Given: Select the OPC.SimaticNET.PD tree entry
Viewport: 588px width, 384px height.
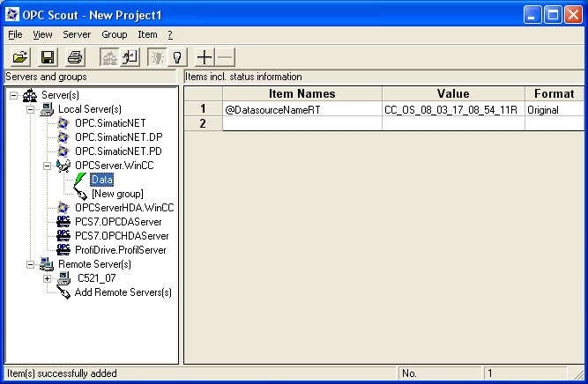Looking at the screenshot, I should pyautogui.click(x=118, y=151).
